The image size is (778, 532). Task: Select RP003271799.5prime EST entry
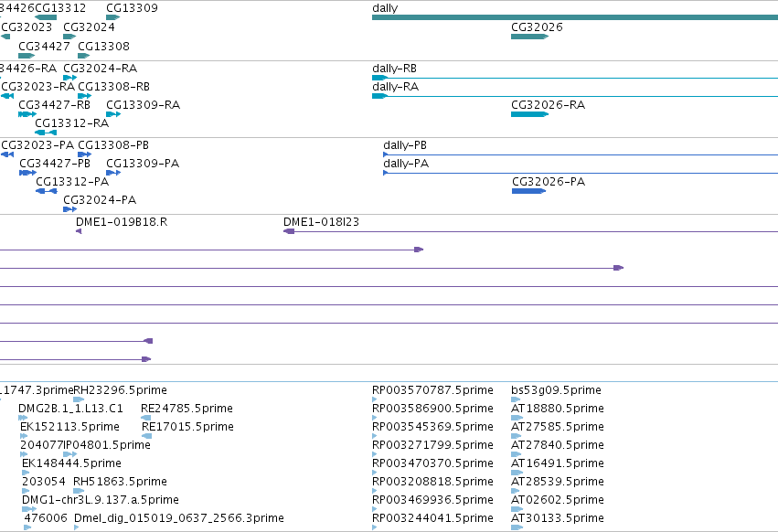tap(432, 445)
